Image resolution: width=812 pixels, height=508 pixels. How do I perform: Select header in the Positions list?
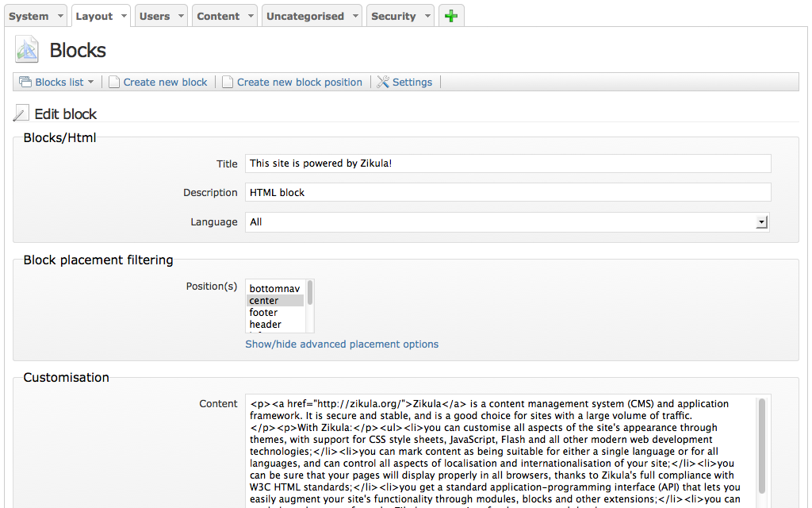pyautogui.click(x=265, y=325)
